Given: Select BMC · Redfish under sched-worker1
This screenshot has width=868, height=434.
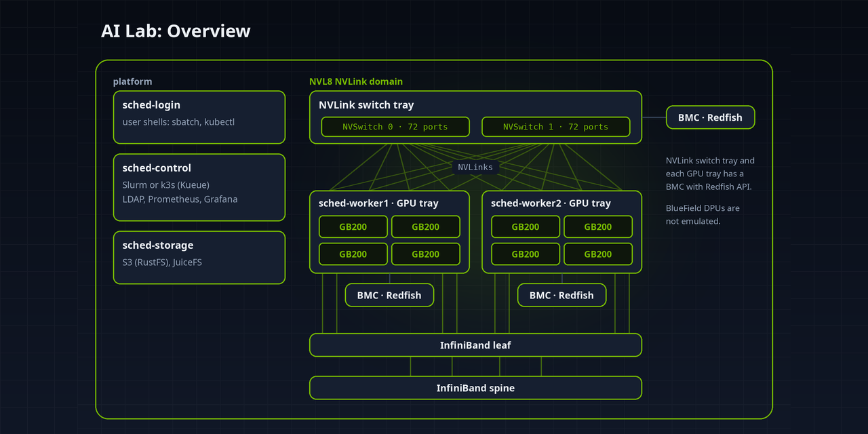Looking at the screenshot, I should [389, 295].
